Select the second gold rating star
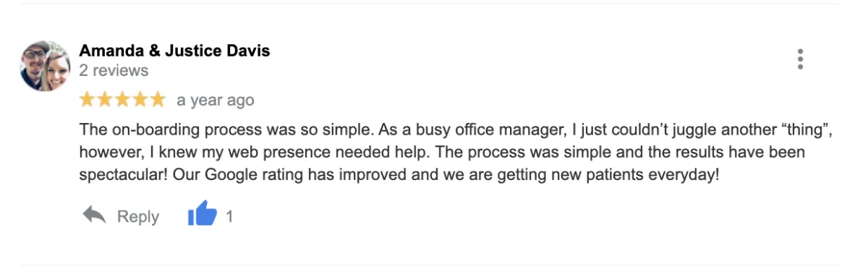The width and height of the screenshot is (868, 277). click(x=105, y=99)
